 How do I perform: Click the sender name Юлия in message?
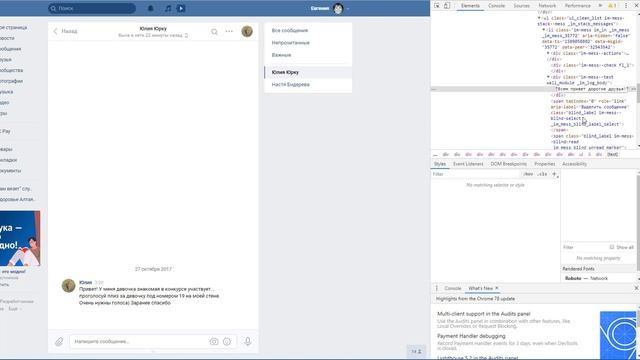point(85,282)
